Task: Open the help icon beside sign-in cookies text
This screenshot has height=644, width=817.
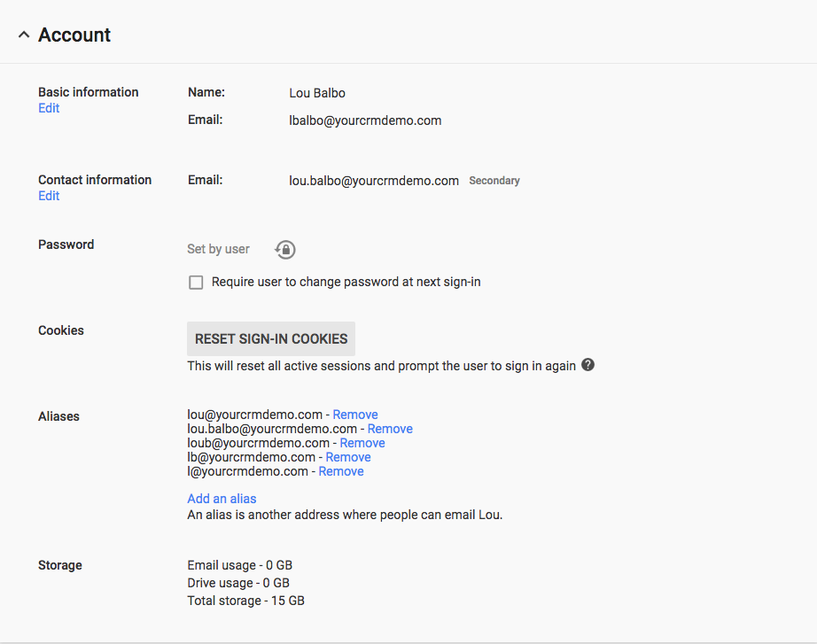Action: [x=587, y=365]
